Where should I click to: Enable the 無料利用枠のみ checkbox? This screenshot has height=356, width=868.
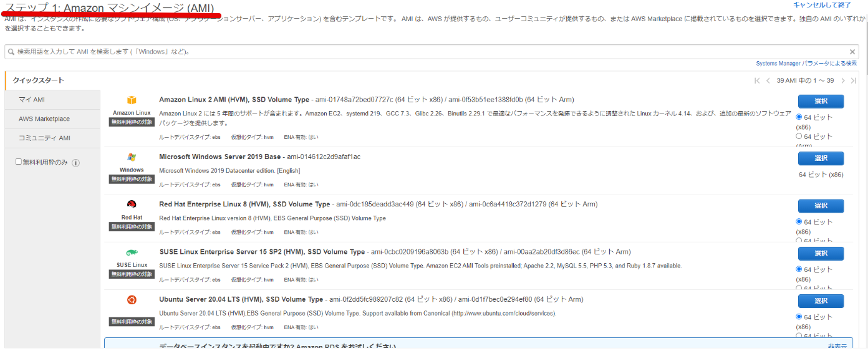(x=19, y=161)
